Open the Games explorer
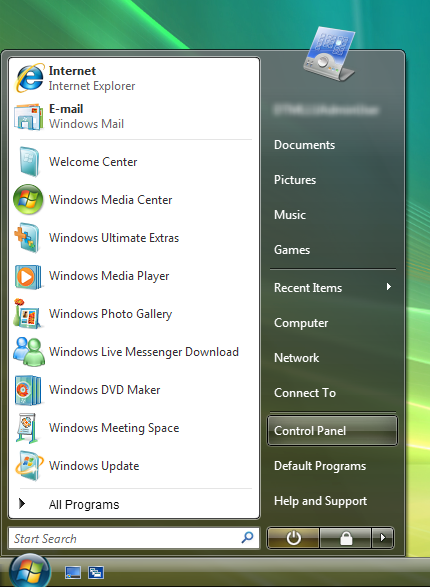This screenshot has height=587, width=430. [x=292, y=250]
